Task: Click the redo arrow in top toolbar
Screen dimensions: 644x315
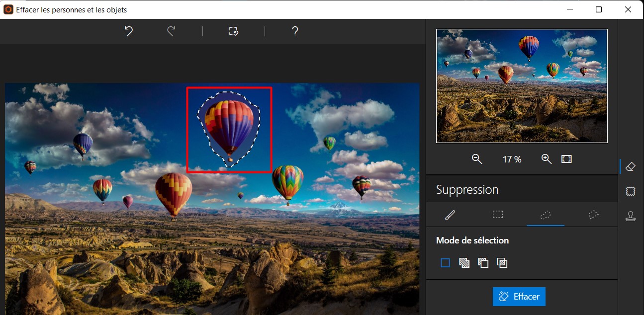Action: click(171, 32)
